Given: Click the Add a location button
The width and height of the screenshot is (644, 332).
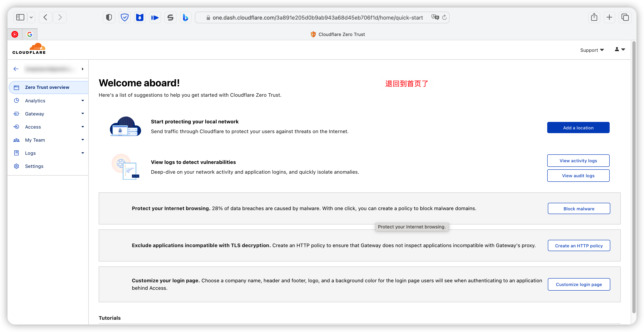Looking at the screenshot, I should pyautogui.click(x=578, y=128).
